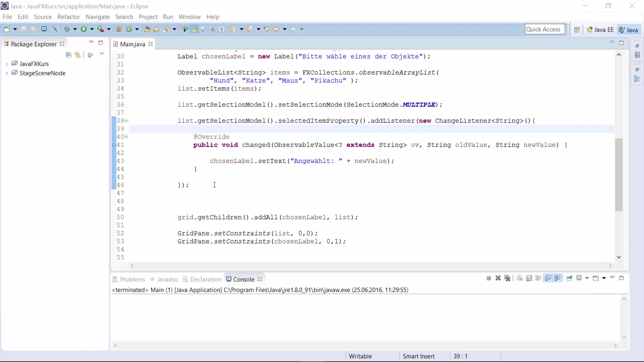
Task: Open the Back history dropdown arrow
Action: point(285,29)
